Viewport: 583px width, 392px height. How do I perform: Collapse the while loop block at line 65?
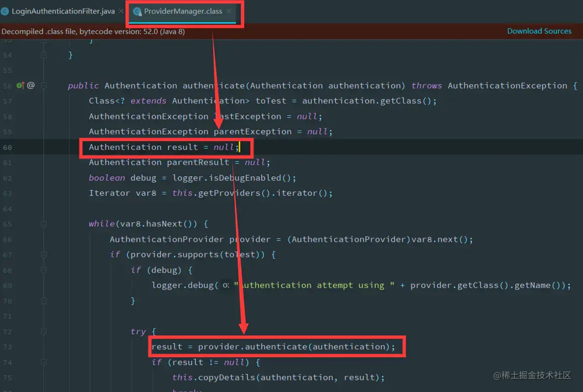click(44, 224)
